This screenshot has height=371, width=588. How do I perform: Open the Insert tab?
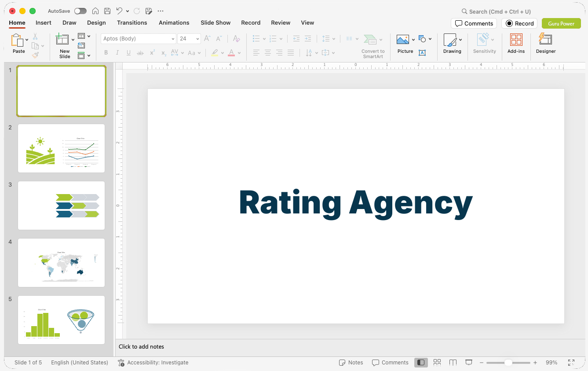point(44,22)
